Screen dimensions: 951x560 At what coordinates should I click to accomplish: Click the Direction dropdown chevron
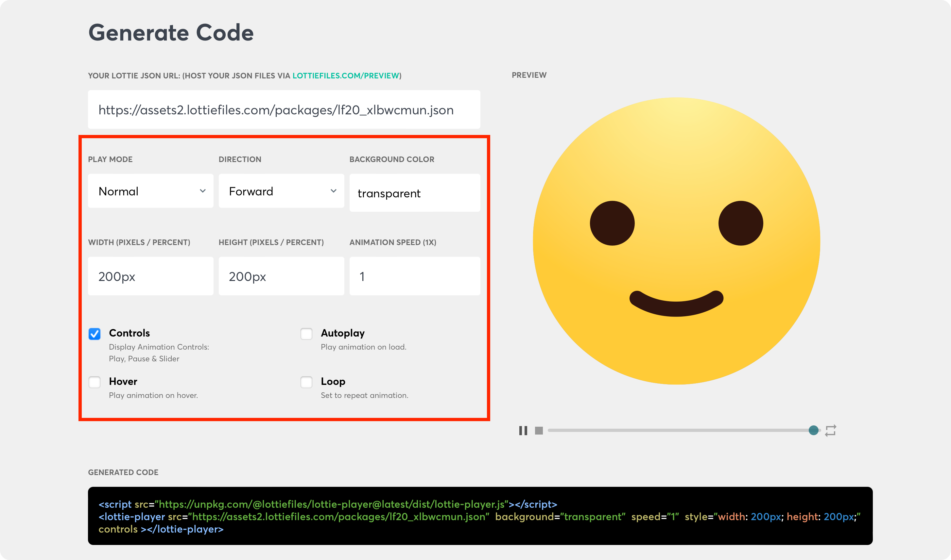tap(334, 191)
